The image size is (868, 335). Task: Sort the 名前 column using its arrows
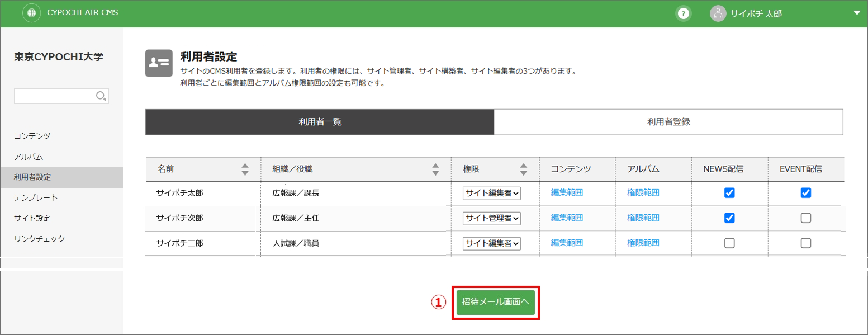pyautogui.click(x=245, y=169)
